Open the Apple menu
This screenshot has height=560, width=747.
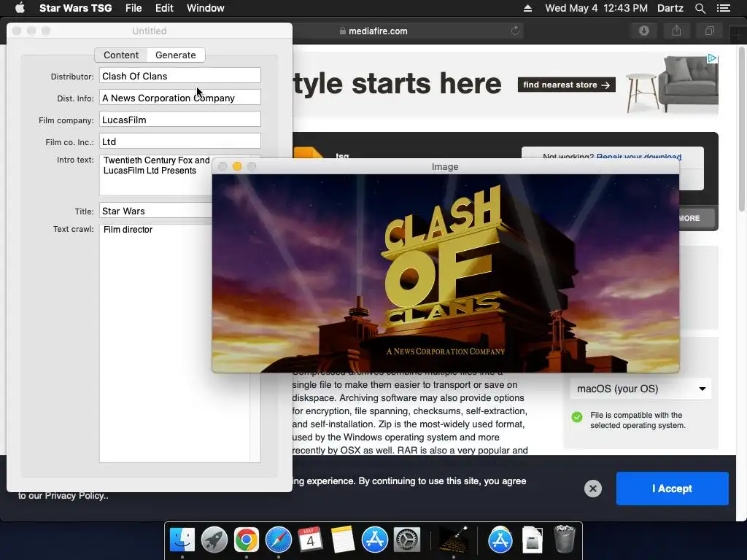tap(20, 8)
